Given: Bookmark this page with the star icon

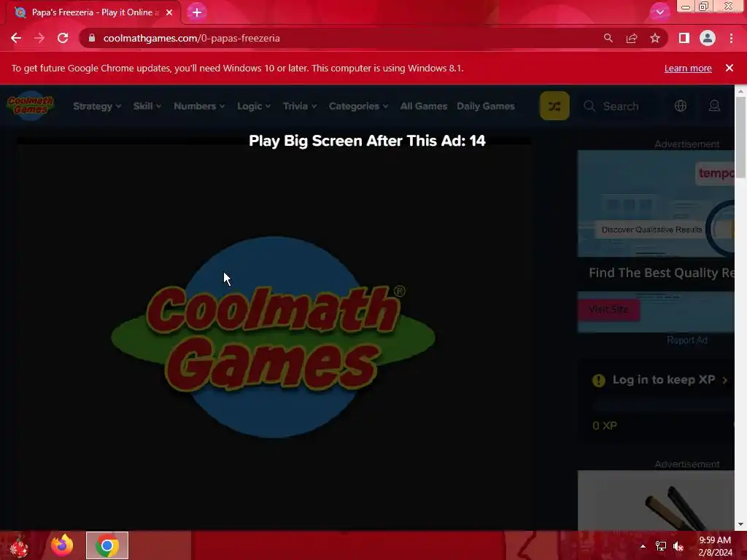Looking at the screenshot, I should [655, 38].
